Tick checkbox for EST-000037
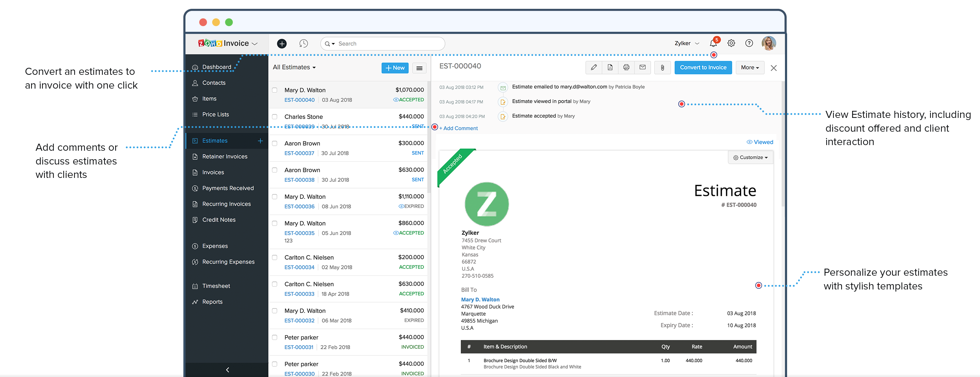Viewport: 980px width, 377px height. [x=274, y=143]
